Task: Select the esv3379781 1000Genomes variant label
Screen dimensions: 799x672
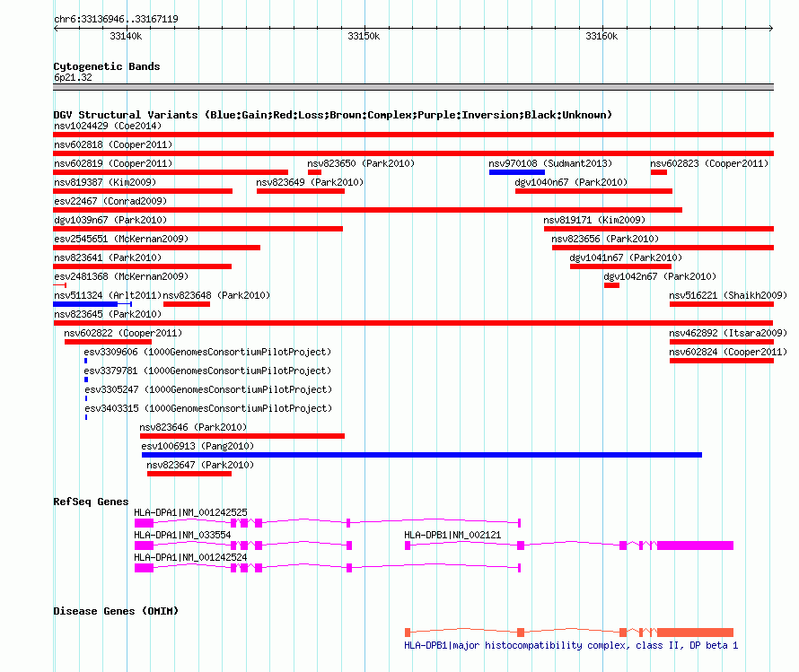Action: pyautogui.click(x=207, y=371)
